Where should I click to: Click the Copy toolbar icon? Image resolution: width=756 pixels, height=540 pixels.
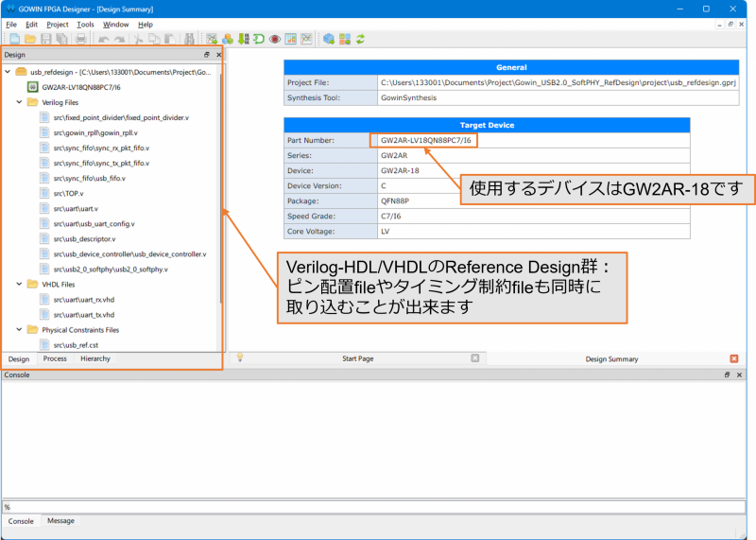(x=154, y=39)
